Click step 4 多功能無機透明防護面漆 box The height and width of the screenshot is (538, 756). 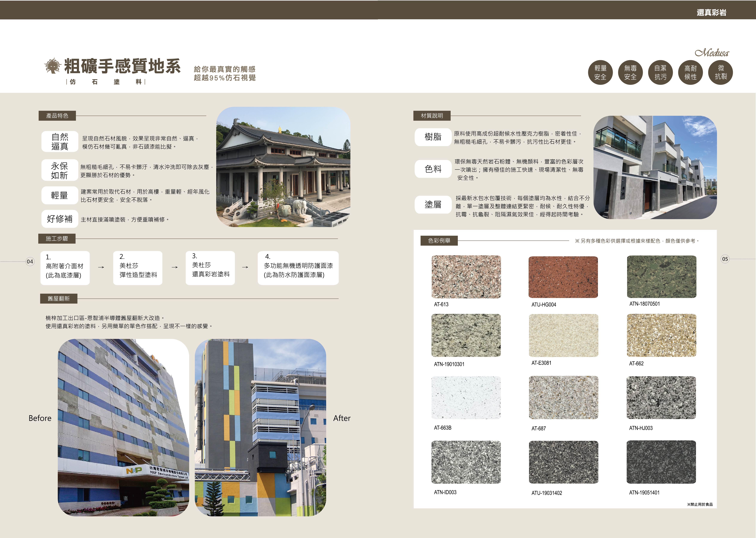point(298,268)
